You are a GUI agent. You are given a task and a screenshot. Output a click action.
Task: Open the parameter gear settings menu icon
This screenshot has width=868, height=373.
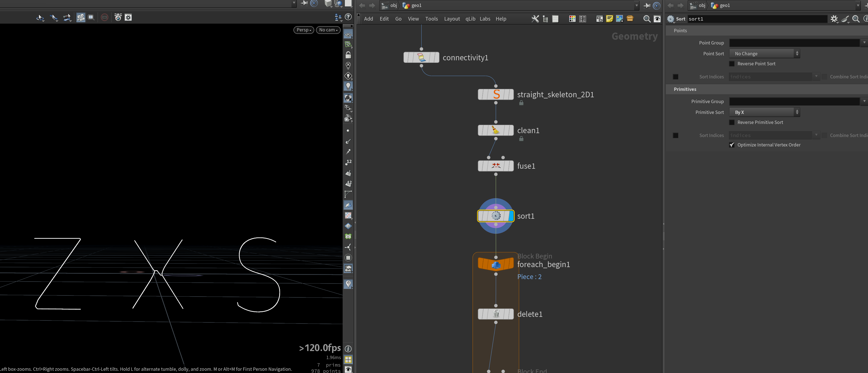tap(834, 19)
